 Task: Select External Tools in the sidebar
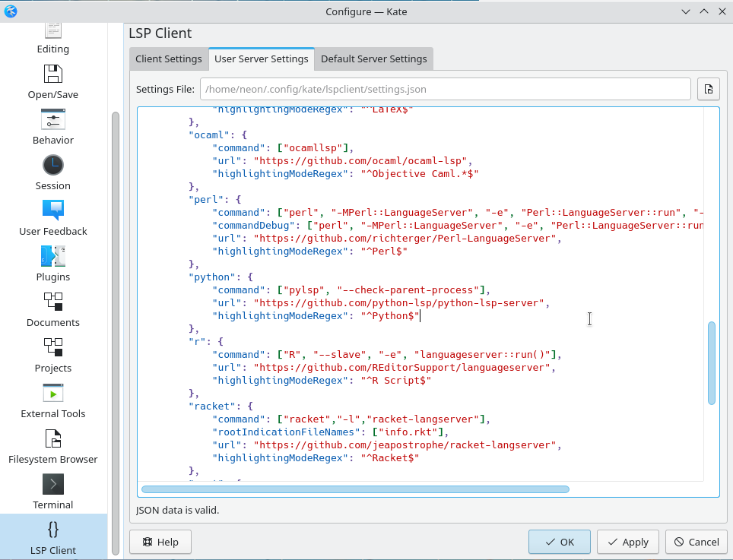tap(52, 400)
